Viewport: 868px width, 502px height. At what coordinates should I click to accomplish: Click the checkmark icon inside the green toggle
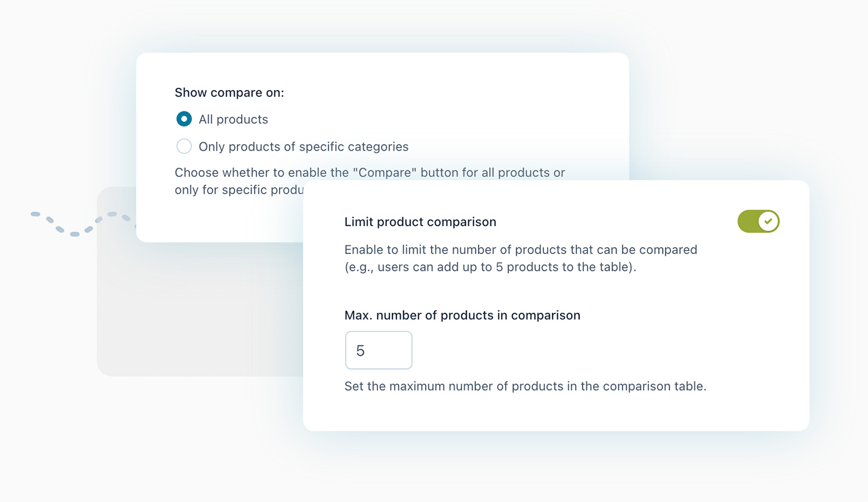coord(767,222)
